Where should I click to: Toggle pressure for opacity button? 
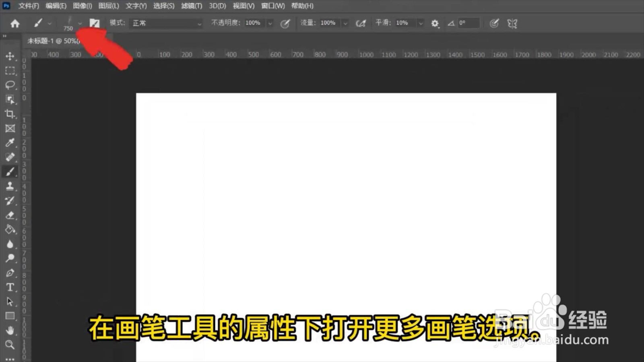point(285,23)
